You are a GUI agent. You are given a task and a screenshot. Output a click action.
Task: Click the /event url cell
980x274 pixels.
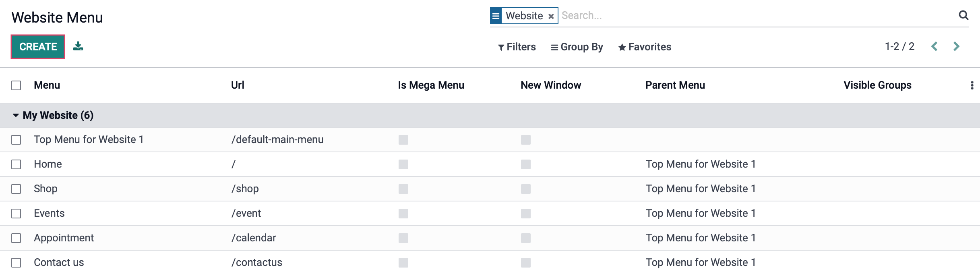(x=246, y=213)
